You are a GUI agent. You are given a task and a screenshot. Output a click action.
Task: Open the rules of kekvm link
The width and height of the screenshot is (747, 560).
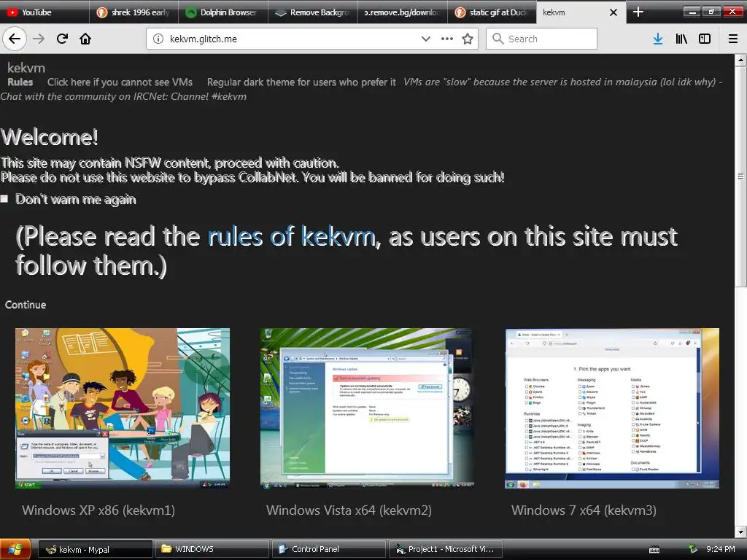tap(292, 237)
